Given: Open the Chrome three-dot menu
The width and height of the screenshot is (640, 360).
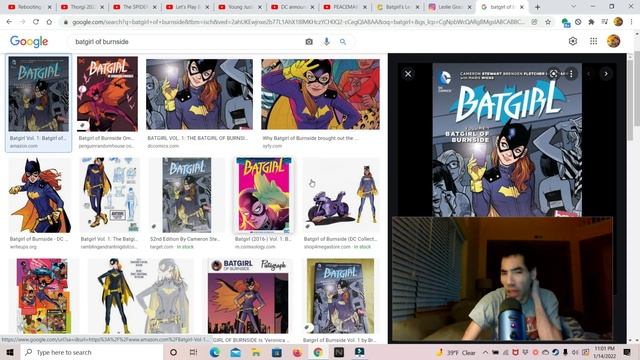Looking at the screenshot, I should pyautogui.click(x=631, y=22).
